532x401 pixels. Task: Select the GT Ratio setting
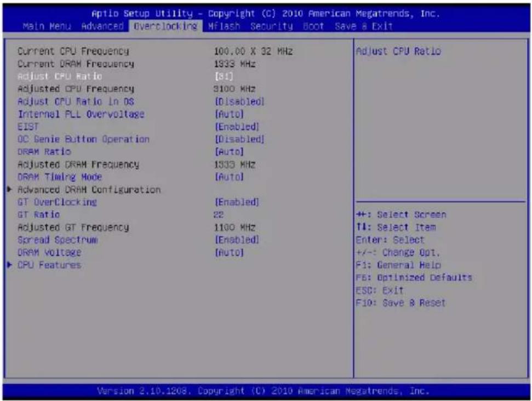pyautogui.click(x=39, y=214)
